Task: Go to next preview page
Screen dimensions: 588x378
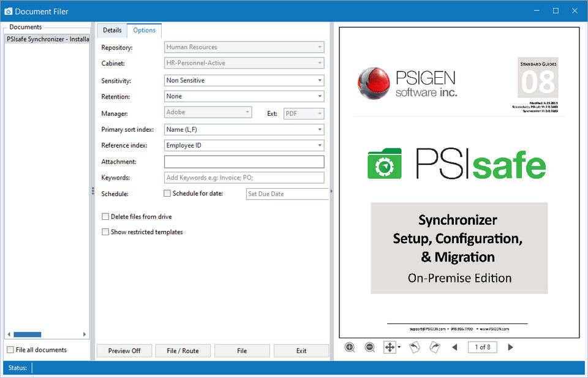Action: click(x=510, y=347)
